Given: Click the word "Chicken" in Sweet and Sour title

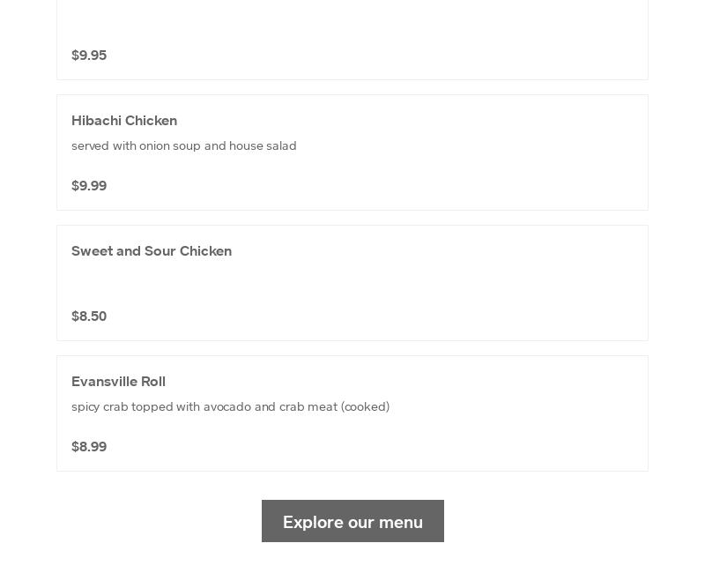Looking at the screenshot, I should click(x=205, y=251).
